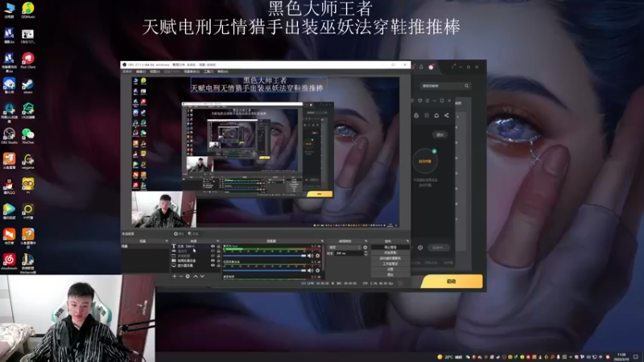This screenshot has width=644, height=362.
Task: Open the 编辑 menu in OBS
Action: click(x=140, y=72)
